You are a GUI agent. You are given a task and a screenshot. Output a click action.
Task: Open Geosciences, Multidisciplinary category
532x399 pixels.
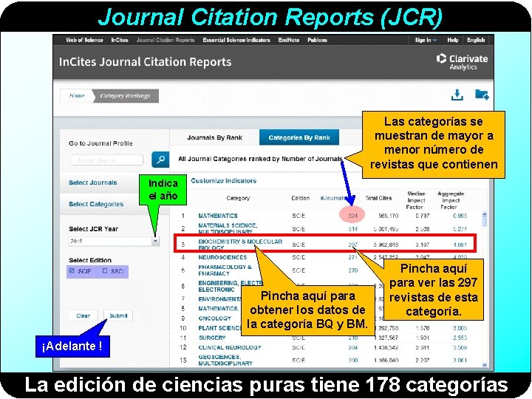225,360
